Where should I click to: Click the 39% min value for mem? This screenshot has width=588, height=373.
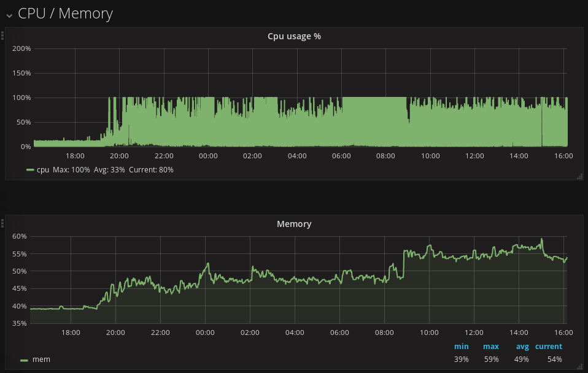461,359
